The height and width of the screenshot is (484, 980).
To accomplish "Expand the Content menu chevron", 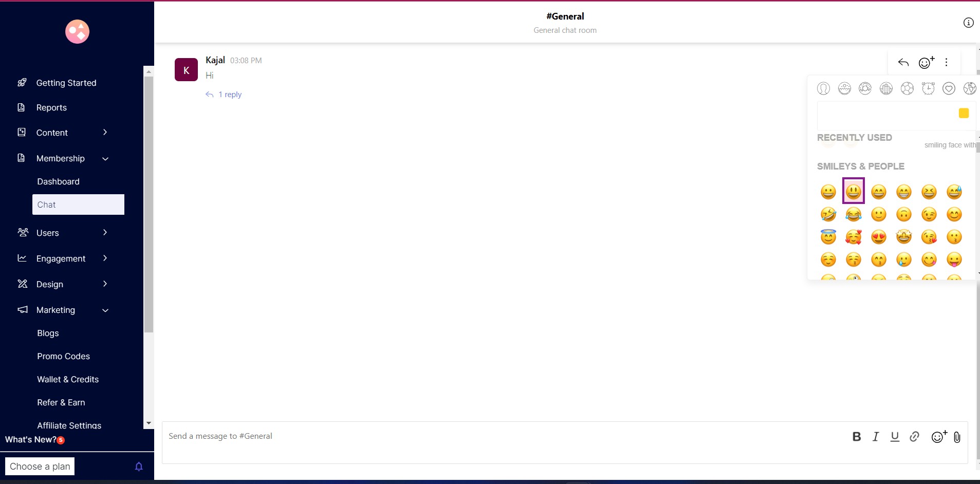I will pyautogui.click(x=105, y=132).
